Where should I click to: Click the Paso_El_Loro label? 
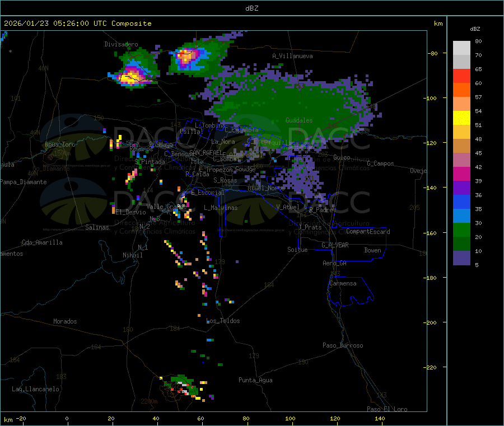[387, 409]
